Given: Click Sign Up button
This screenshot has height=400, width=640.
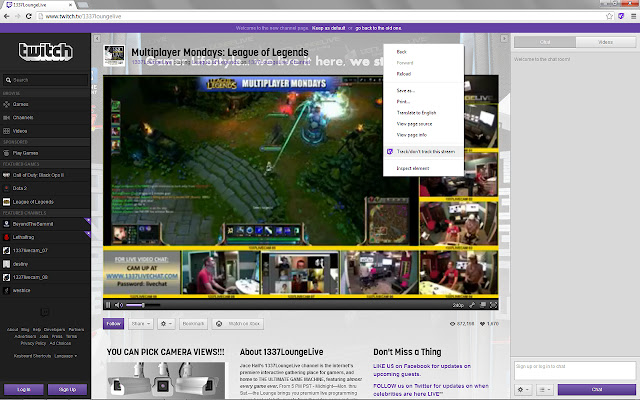Looking at the screenshot, I should pyautogui.click(x=67, y=389).
